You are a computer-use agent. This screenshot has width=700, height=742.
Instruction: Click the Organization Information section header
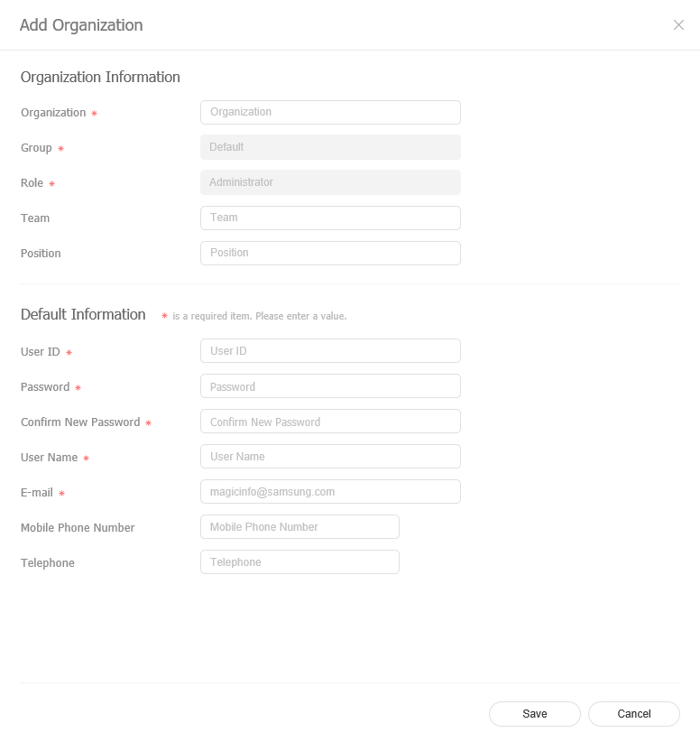click(100, 78)
